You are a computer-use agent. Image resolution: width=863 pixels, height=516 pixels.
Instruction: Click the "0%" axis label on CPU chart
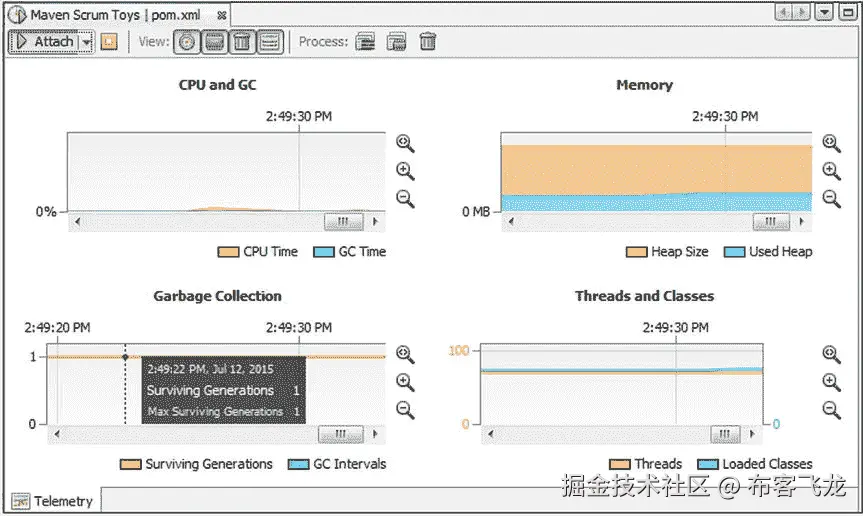(x=46, y=212)
